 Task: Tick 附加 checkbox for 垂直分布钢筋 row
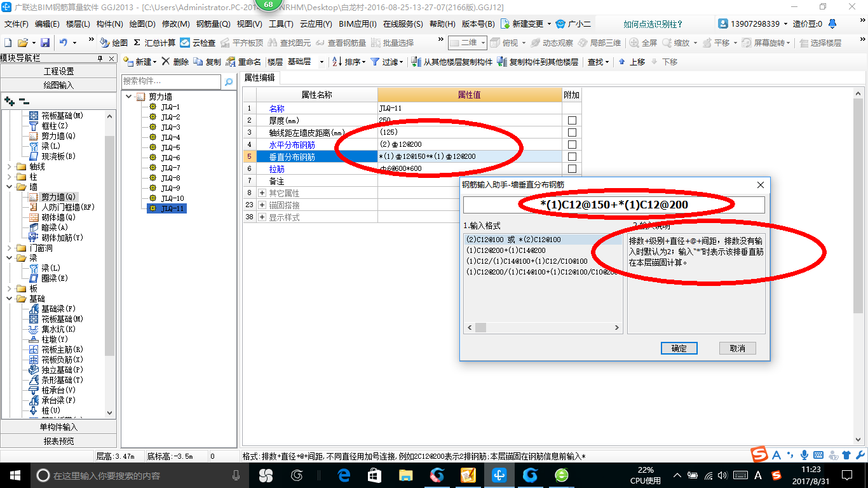(x=572, y=156)
